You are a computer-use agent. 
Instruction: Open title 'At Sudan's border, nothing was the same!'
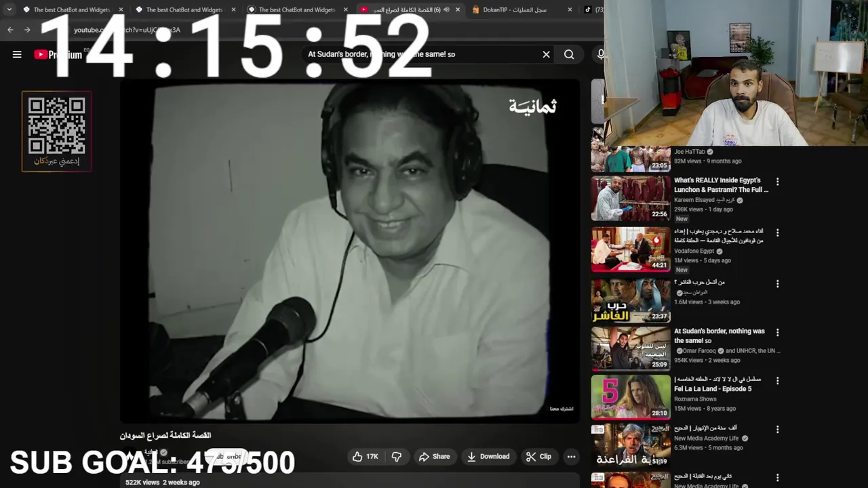719,336
